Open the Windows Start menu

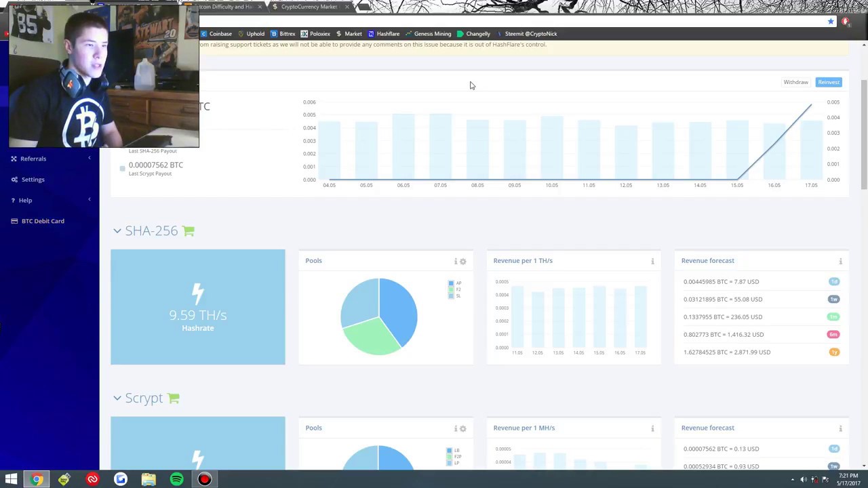click(x=11, y=480)
